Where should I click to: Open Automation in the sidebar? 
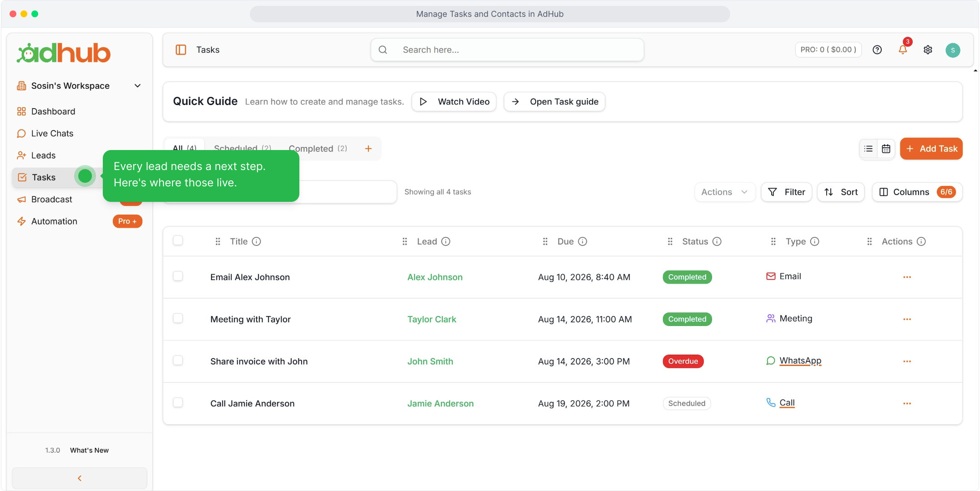(x=54, y=221)
